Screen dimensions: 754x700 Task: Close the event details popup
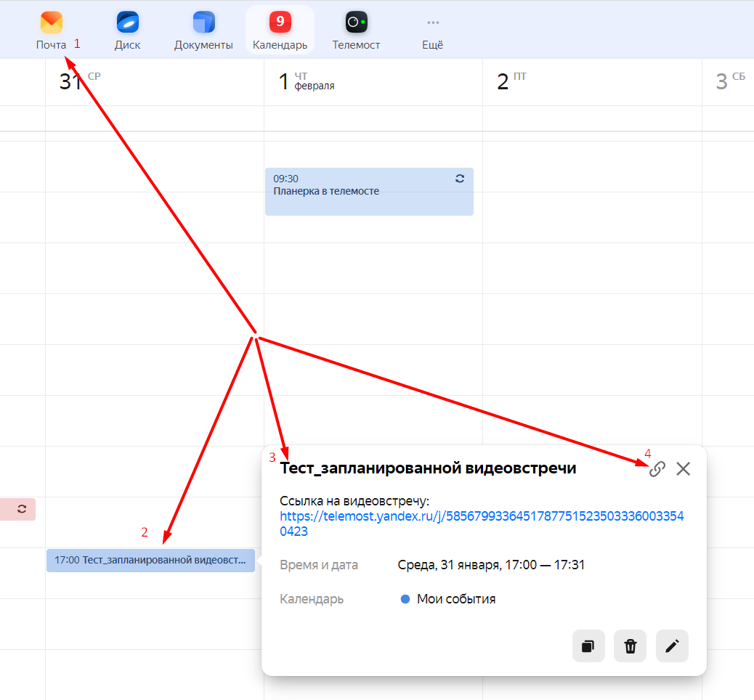coord(683,469)
